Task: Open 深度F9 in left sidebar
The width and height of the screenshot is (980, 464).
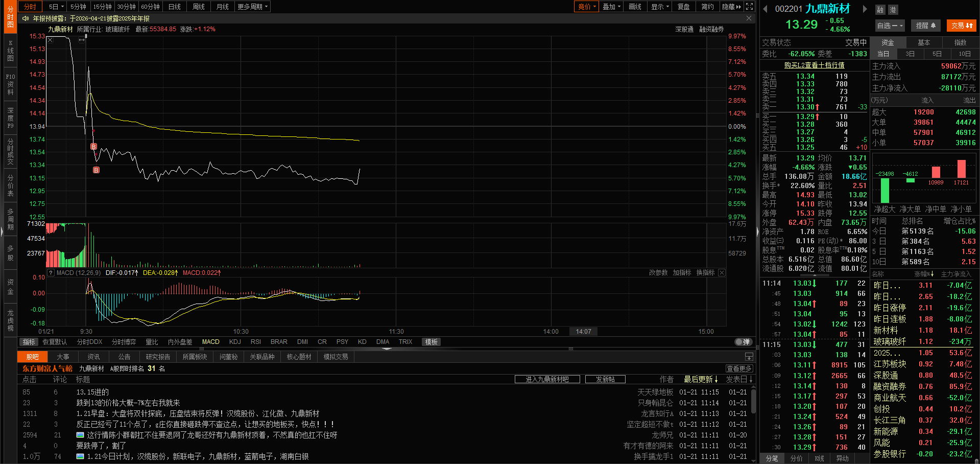Action: click(10, 118)
